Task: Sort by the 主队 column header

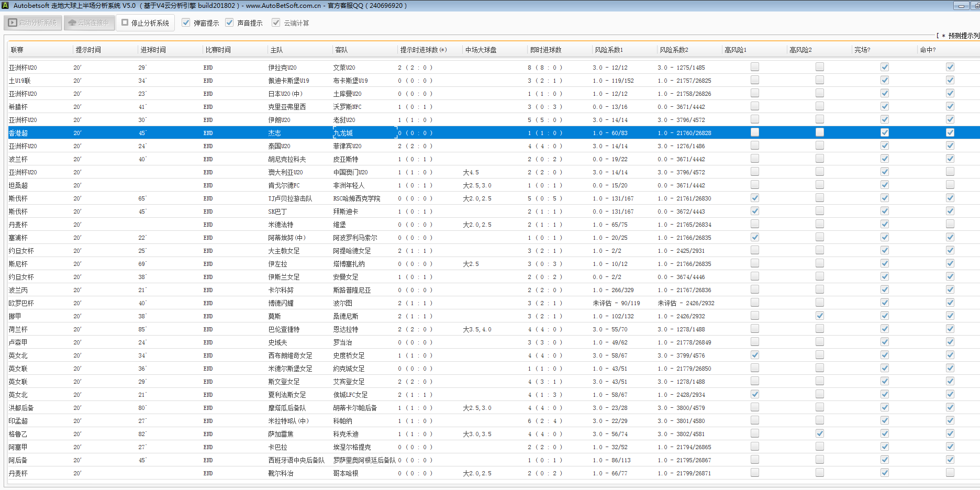Action: (x=276, y=50)
